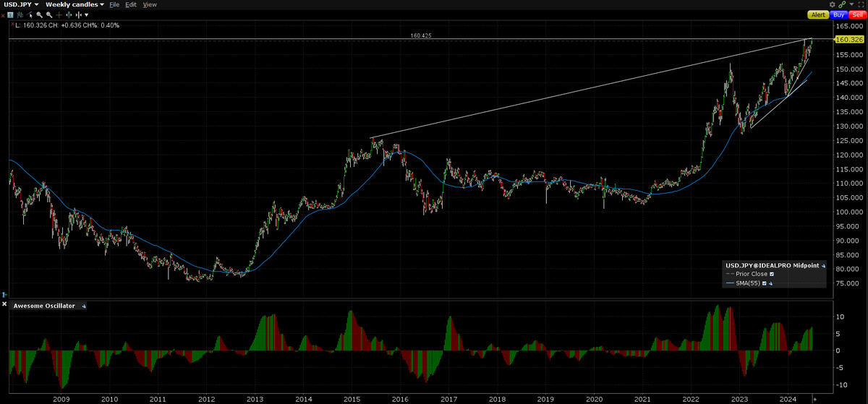The height and width of the screenshot is (404, 868).
Task: Click the 2020 label on time axis
Action: (594, 398)
